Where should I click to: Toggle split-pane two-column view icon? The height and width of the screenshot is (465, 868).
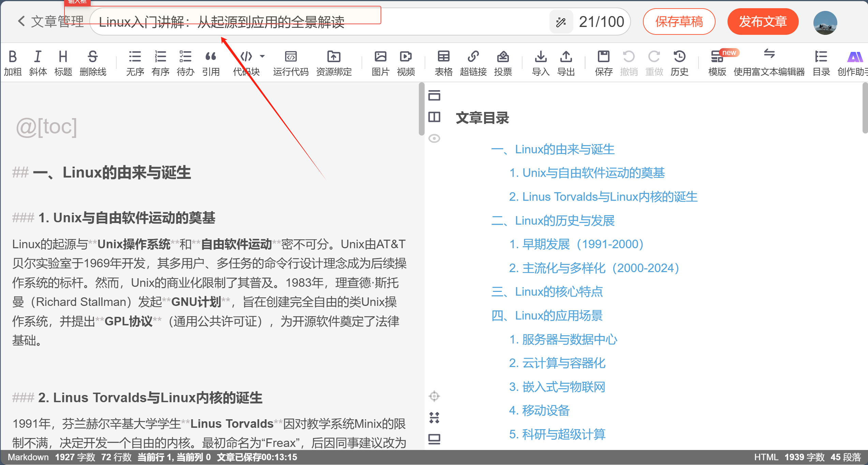tap(434, 117)
